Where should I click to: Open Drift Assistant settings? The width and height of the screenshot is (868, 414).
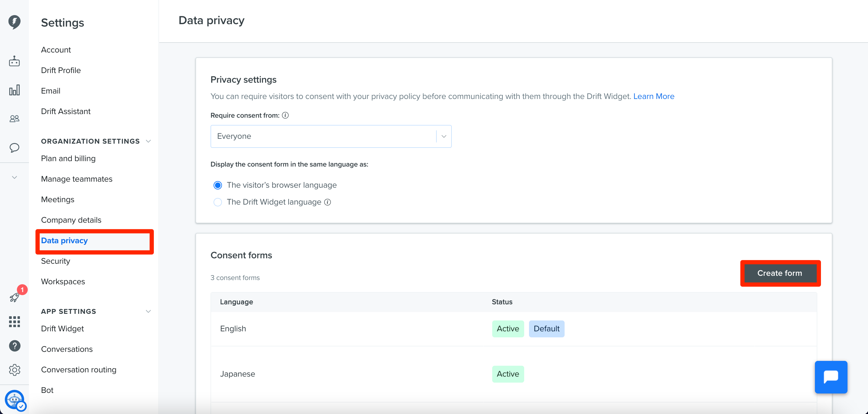pyautogui.click(x=66, y=111)
